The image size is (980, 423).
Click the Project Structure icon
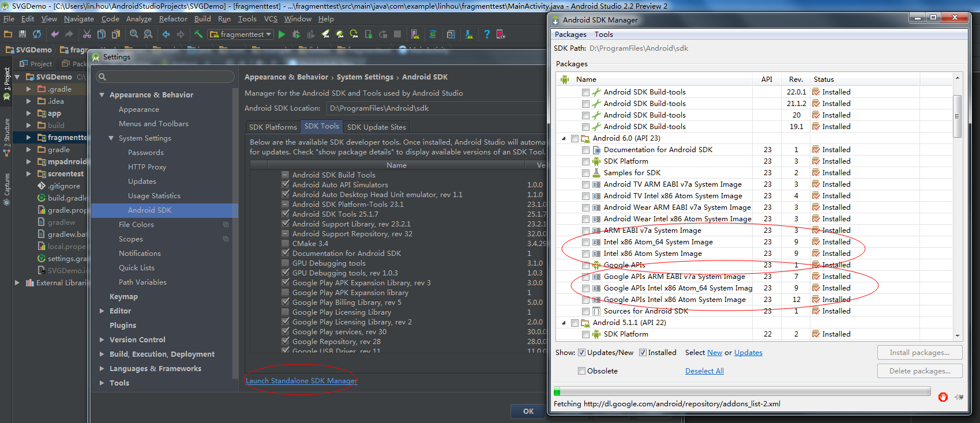(x=451, y=34)
